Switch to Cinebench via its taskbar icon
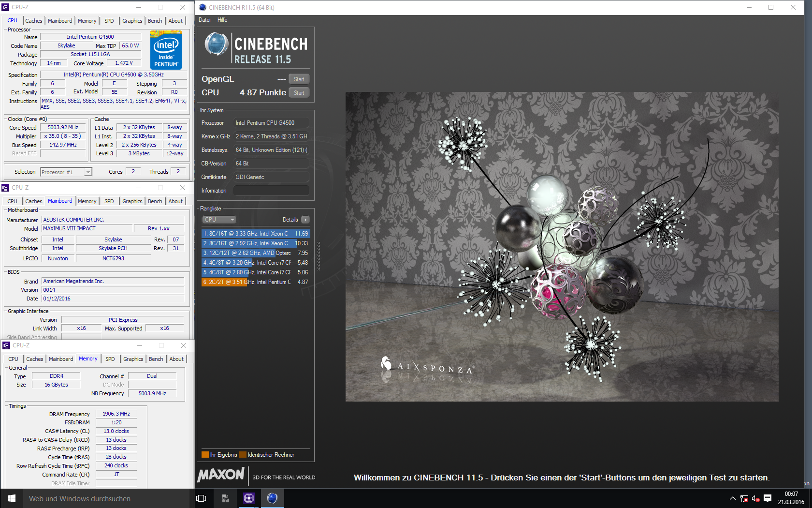Screen dimensions: 812x508 pyautogui.click(x=272, y=498)
